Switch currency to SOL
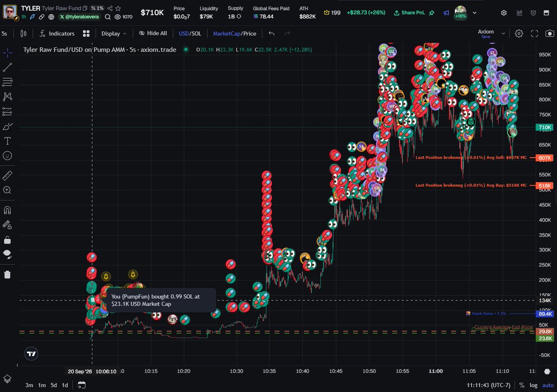The image size is (557, 392). tap(196, 33)
